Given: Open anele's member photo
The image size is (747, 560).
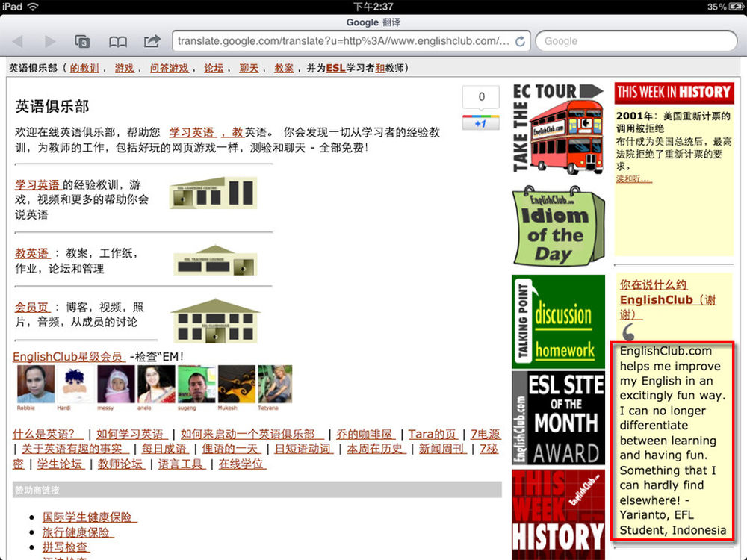Looking at the screenshot, I should click(x=156, y=385).
